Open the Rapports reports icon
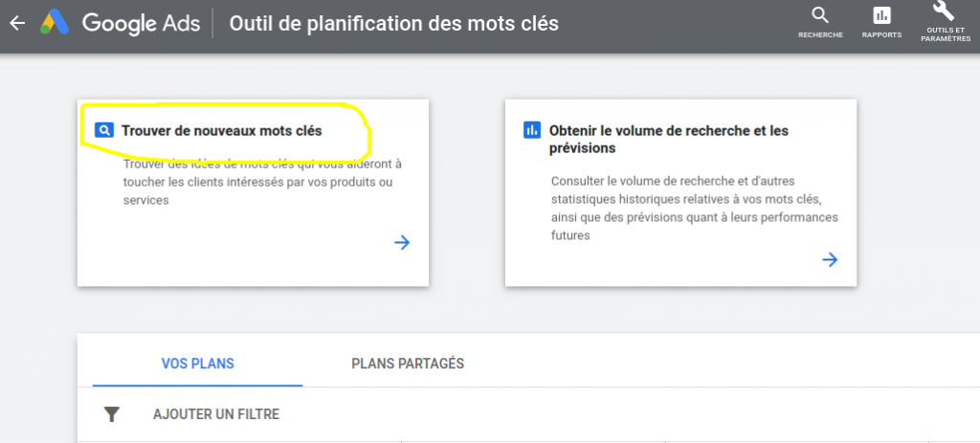980x443 pixels. [881, 15]
